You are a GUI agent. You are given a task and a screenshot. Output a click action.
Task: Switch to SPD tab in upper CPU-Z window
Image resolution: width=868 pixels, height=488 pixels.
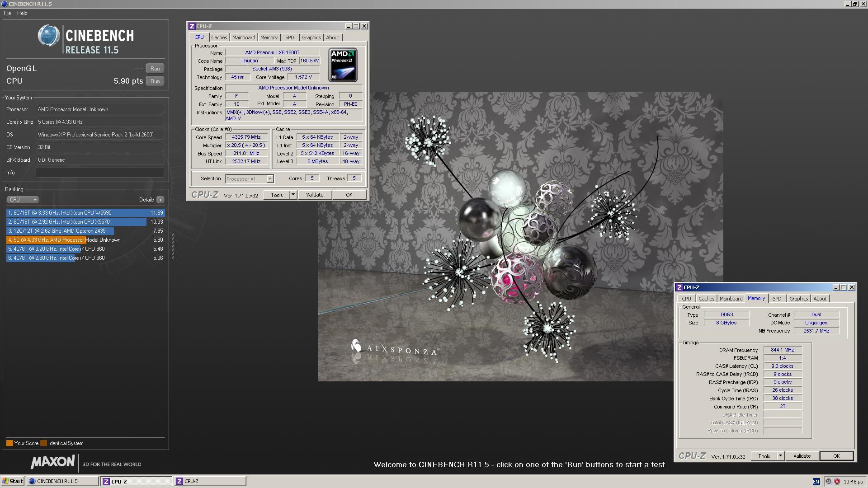pyautogui.click(x=290, y=38)
